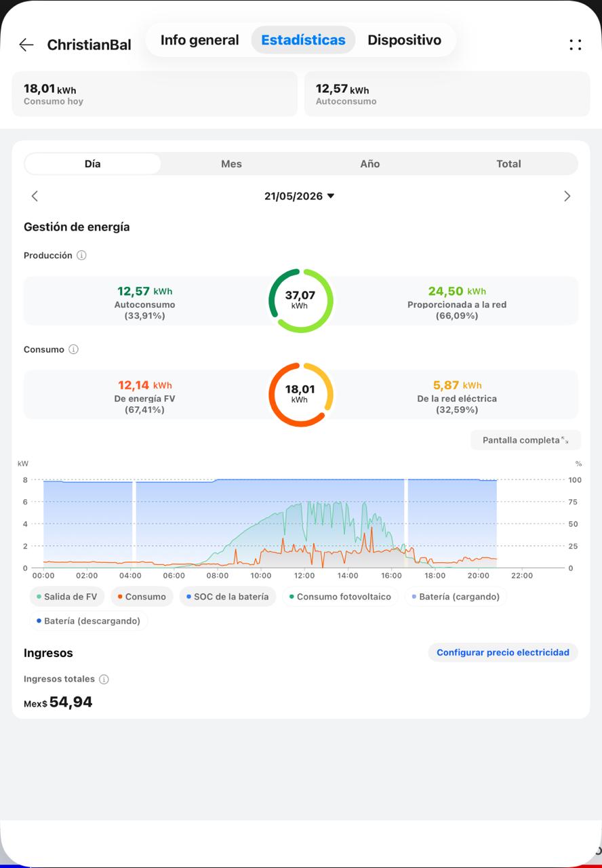Go to the next day with right chevron
Screen dimensions: 602x868
pos(567,196)
